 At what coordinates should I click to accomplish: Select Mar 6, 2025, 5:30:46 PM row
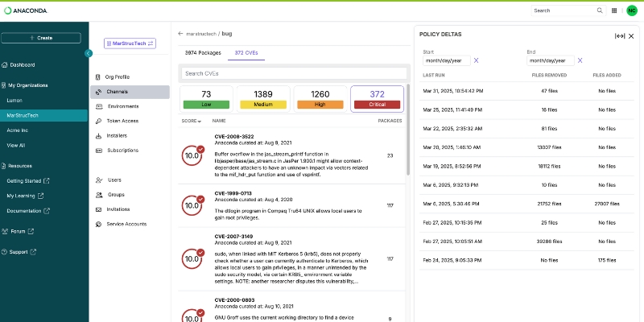[x=526, y=204]
